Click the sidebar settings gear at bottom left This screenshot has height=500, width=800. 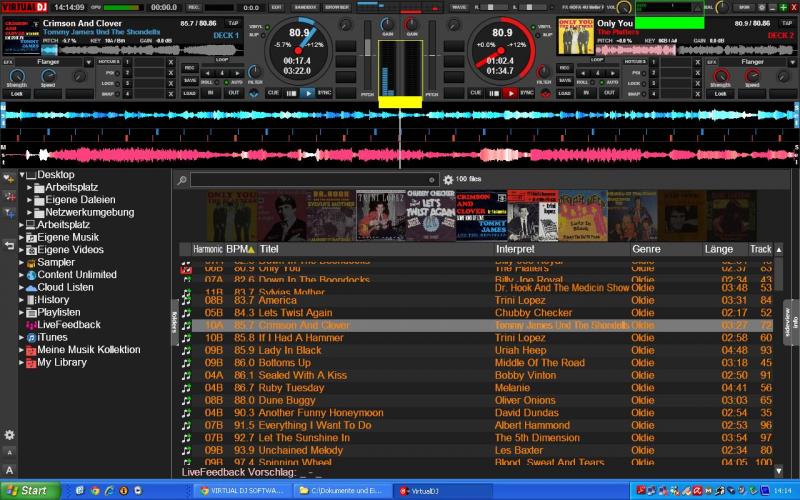(x=9, y=435)
